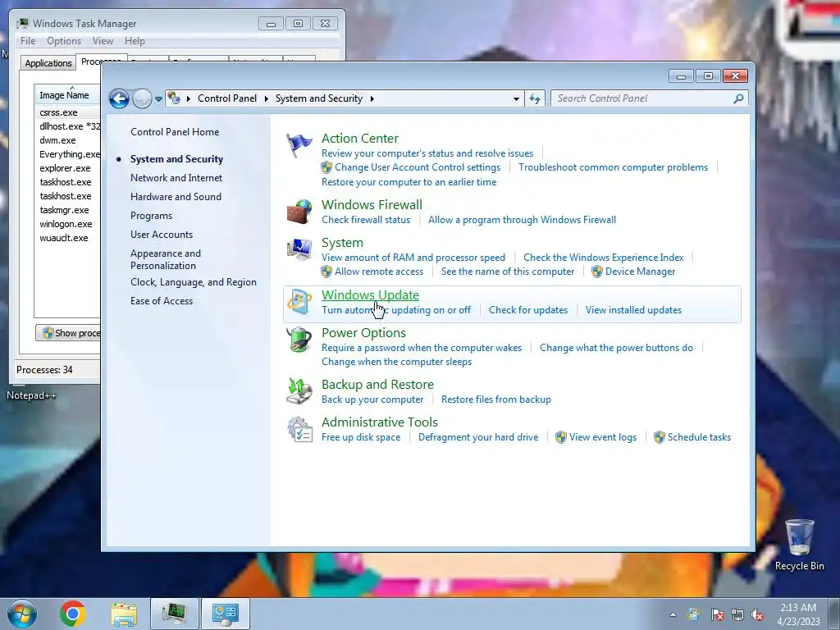Open the Windows Update heading link
This screenshot has height=630, width=840.
tap(370, 295)
